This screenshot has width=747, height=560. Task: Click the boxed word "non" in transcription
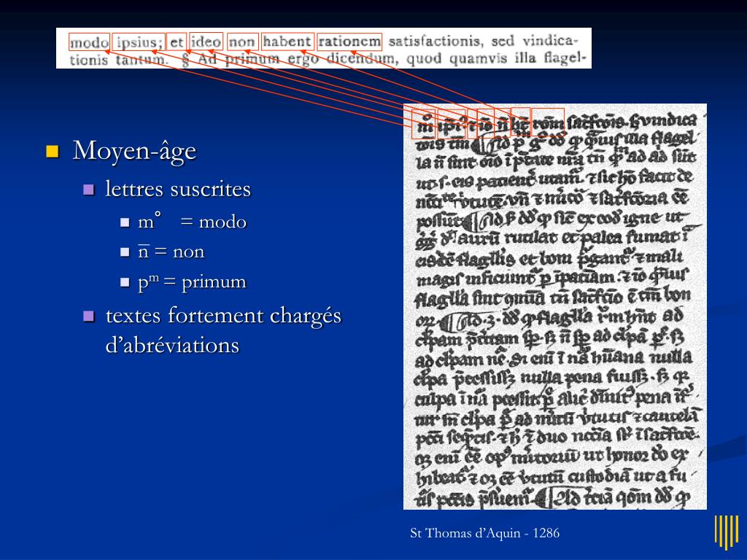tap(242, 42)
